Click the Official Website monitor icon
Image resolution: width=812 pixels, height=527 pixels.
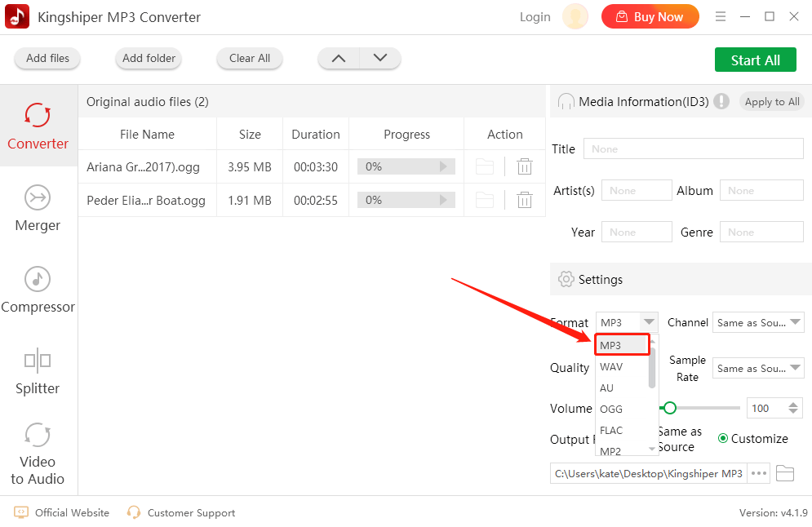[x=20, y=512]
